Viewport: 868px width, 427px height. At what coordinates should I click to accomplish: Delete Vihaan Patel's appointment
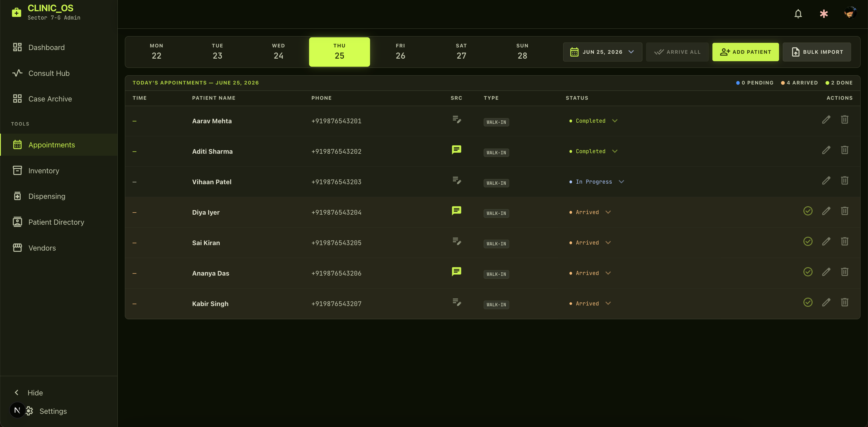844,180
